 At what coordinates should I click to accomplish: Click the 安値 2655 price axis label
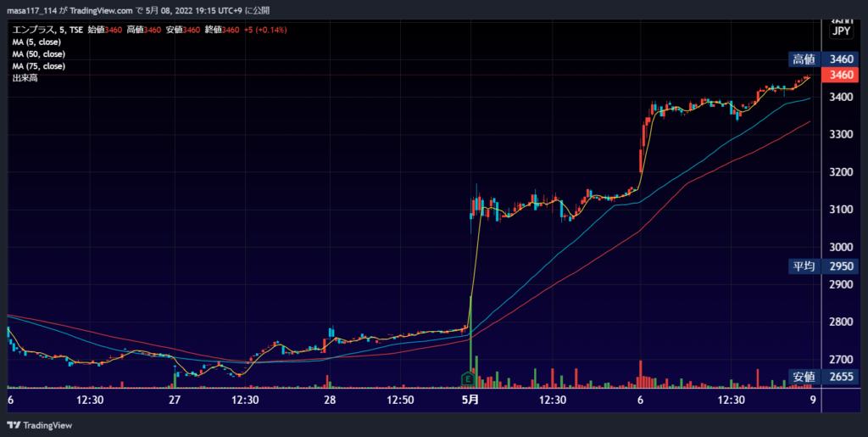pyautogui.click(x=823, y=377)
